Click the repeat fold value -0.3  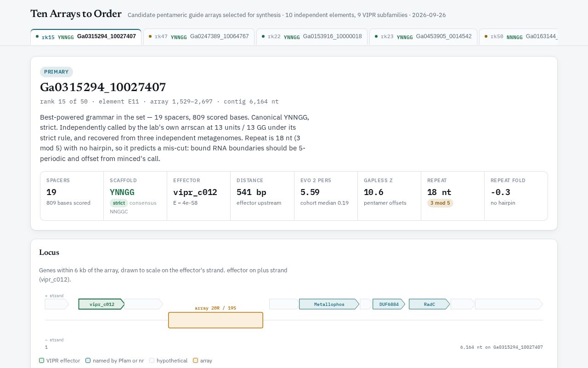coord(500,192)
